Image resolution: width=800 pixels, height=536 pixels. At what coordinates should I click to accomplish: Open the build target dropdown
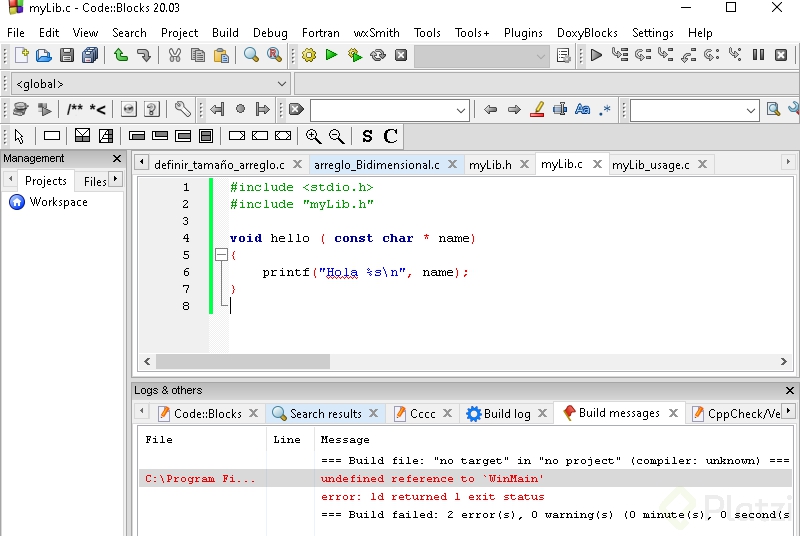point(540,56)
